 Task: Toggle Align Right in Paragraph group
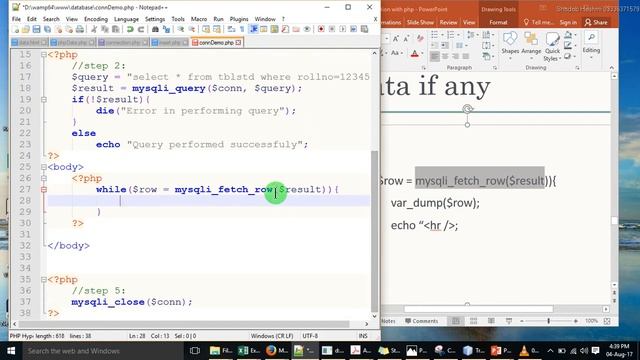(455, 56)
